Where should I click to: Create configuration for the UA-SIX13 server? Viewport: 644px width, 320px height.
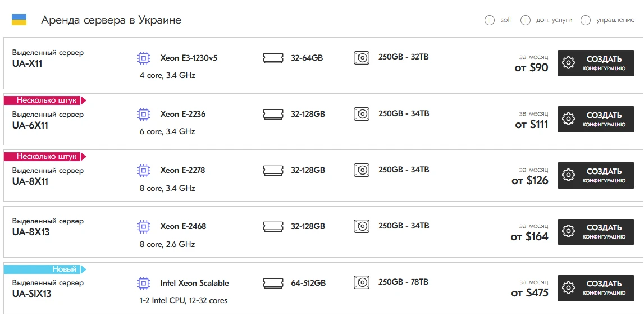pyautogui.click(x=600, y=287)
